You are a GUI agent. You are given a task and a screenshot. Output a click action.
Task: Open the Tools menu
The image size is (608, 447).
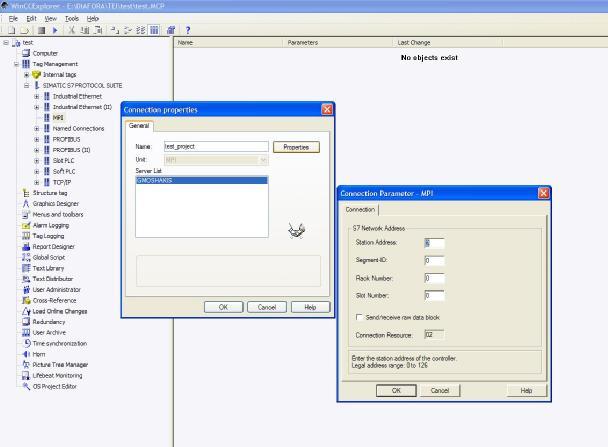[x=72, y=18]
